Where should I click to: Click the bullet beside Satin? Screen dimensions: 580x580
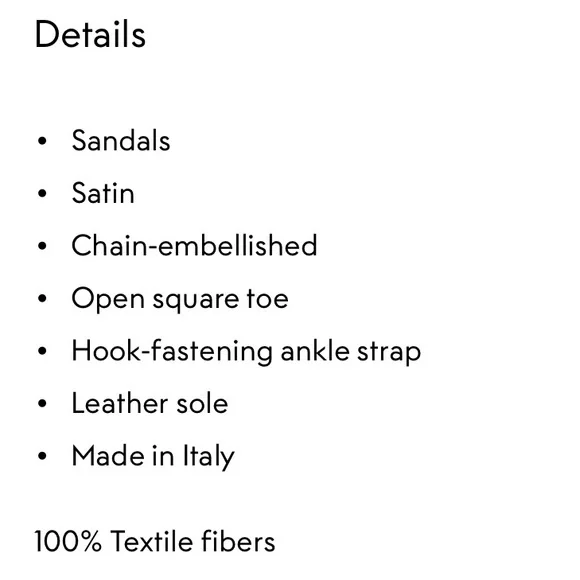[42, 193]
